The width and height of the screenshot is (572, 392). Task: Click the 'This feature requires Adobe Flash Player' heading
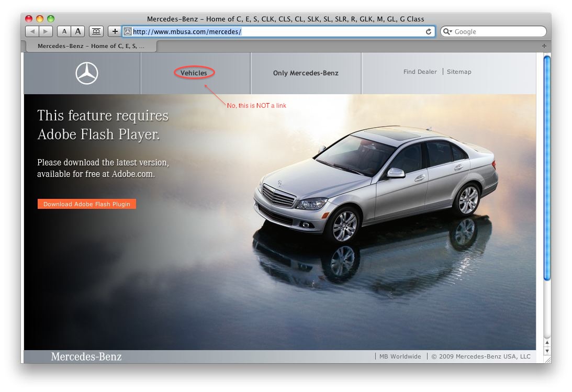click(103, 125)
